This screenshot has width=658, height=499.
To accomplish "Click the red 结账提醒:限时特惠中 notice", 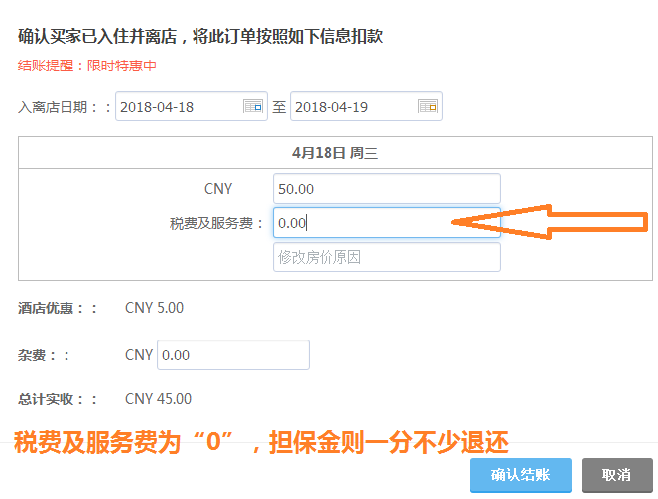I will [x=87, y=65].
